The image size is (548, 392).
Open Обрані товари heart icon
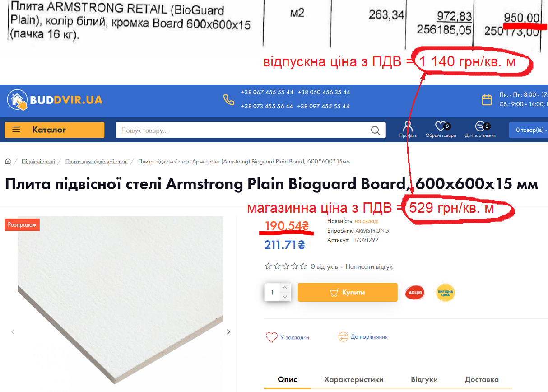pyautogui.click(x=440, y=126)
